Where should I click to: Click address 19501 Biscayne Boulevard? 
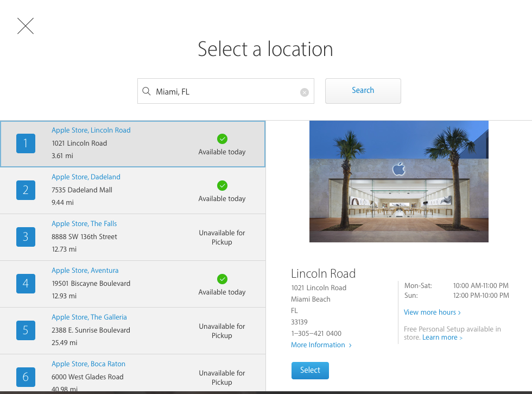91,283
